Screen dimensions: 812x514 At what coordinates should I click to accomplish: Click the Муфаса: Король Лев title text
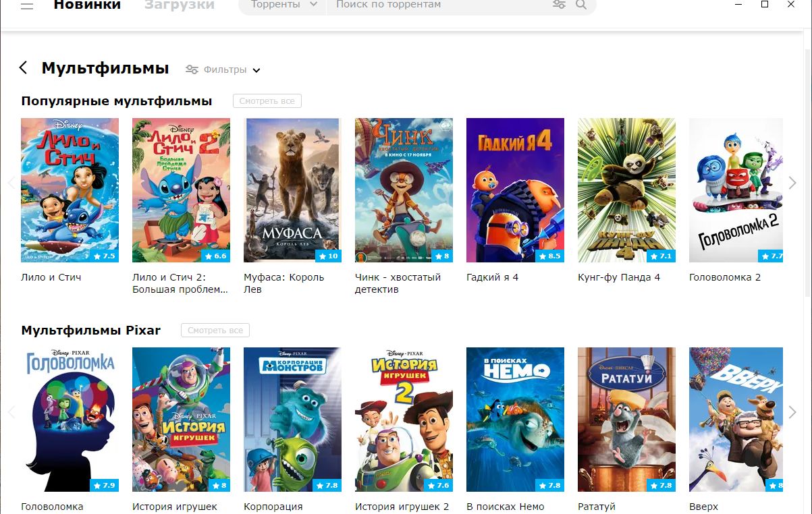click(284, 283)
